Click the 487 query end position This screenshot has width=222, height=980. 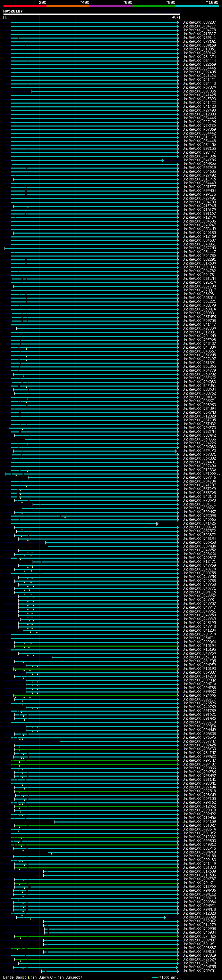pos(175,17)
